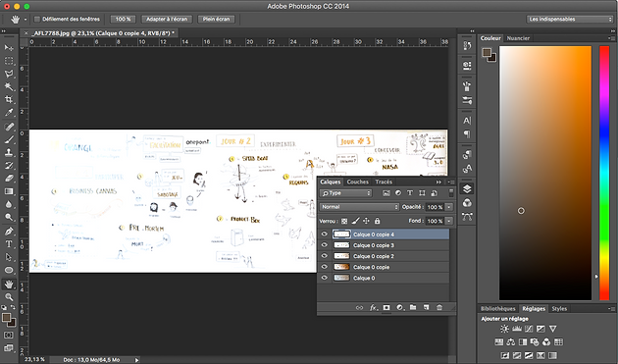Toggle visibility of Calque 0 copie
The height and width of the screenshot is (364, 618).
pos(325,267)
